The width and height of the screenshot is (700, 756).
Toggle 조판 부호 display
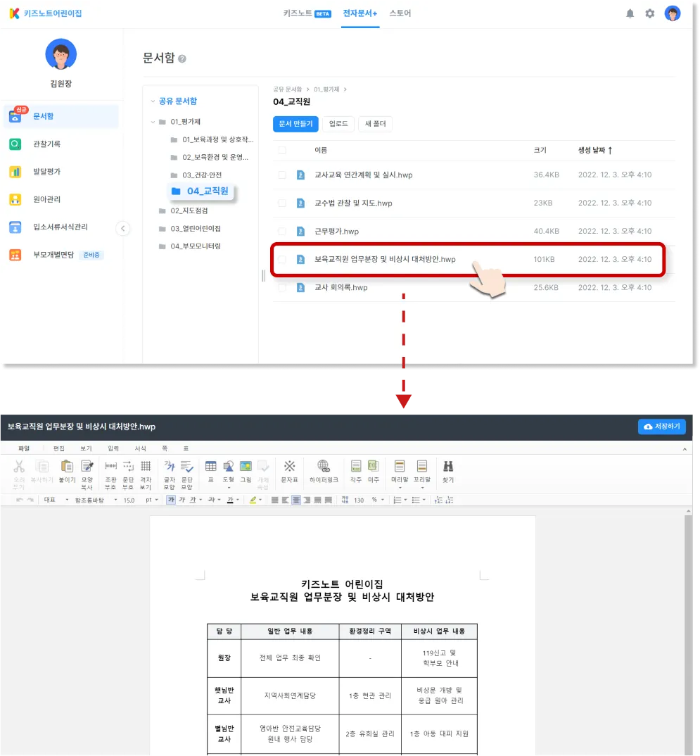click(x=111, y=475)
